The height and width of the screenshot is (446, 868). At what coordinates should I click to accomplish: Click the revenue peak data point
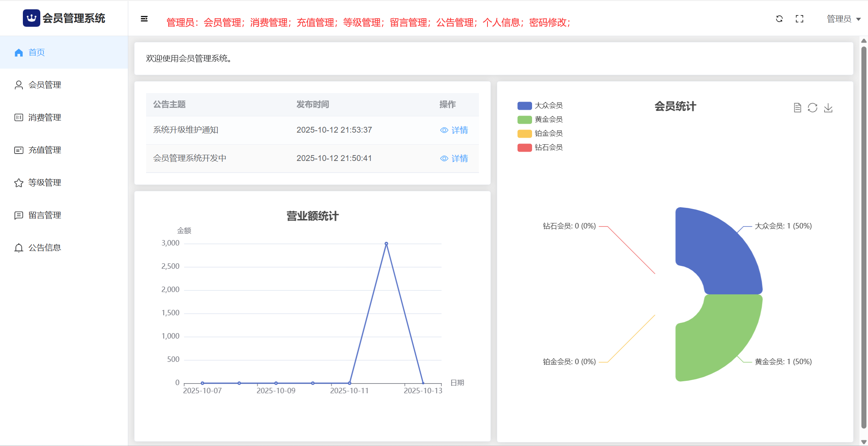(x=386, y=244)
